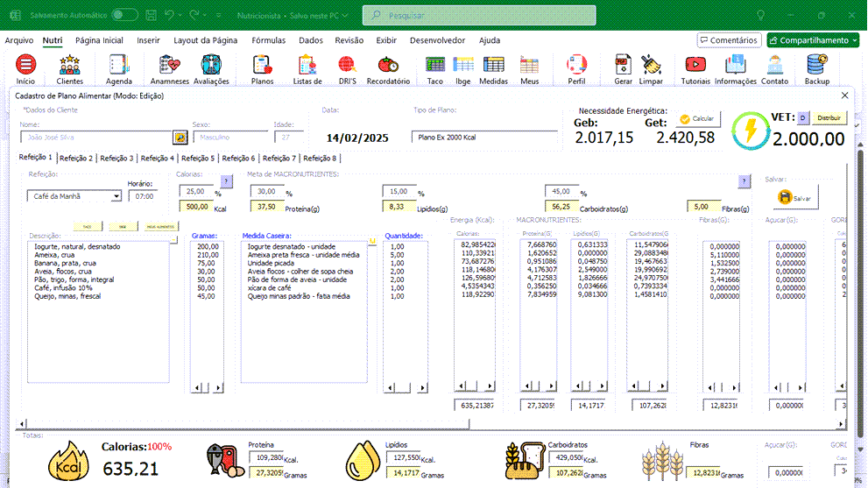Image resolution: width=868 pixels, height=488 pixels.
Task: Select Banana, prata, crua in Descrição
Action: [65, 263]
